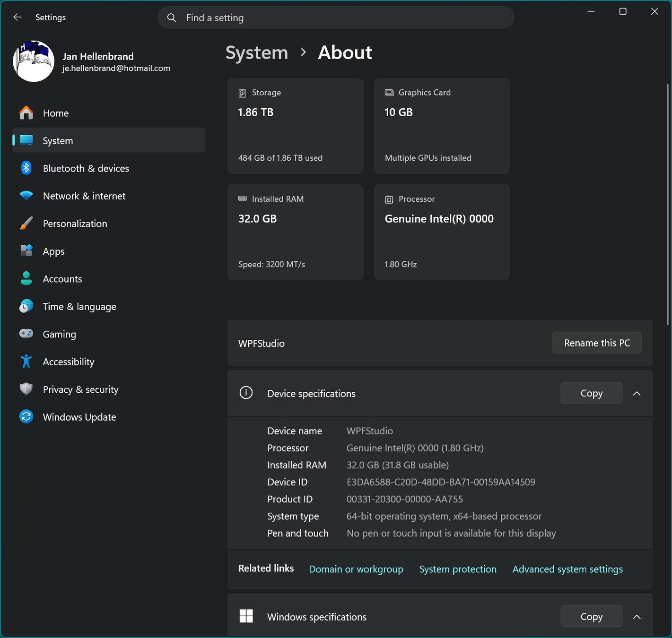This screenshot has height=638, width=672.
Task: Click the Windows Update sync icon
Action: pos(26,417)
